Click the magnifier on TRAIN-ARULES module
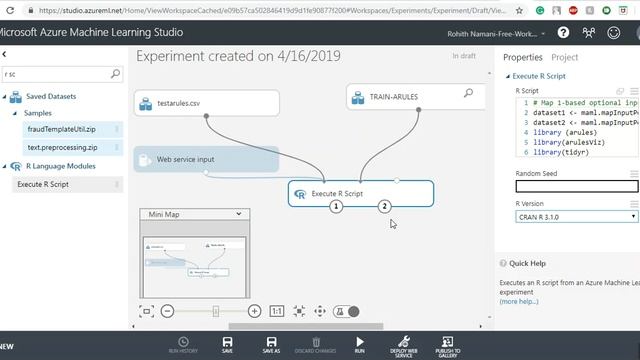Viewport: 640px width, 360px height. tap(468, 93)
